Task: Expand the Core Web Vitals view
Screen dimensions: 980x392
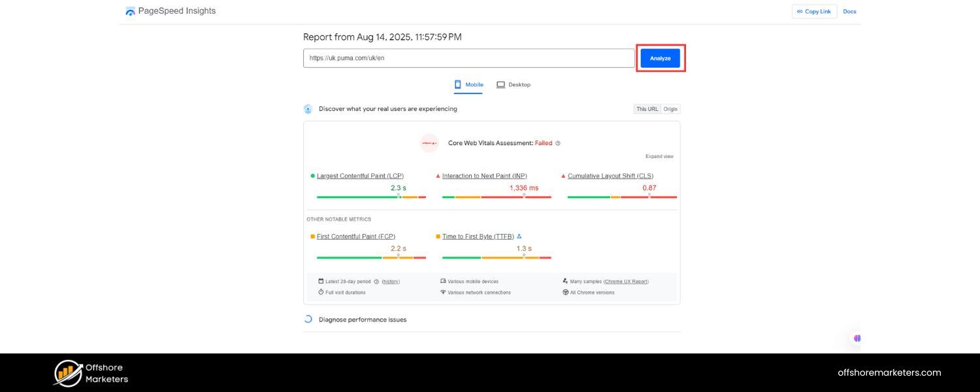Action: click(659, 157)
